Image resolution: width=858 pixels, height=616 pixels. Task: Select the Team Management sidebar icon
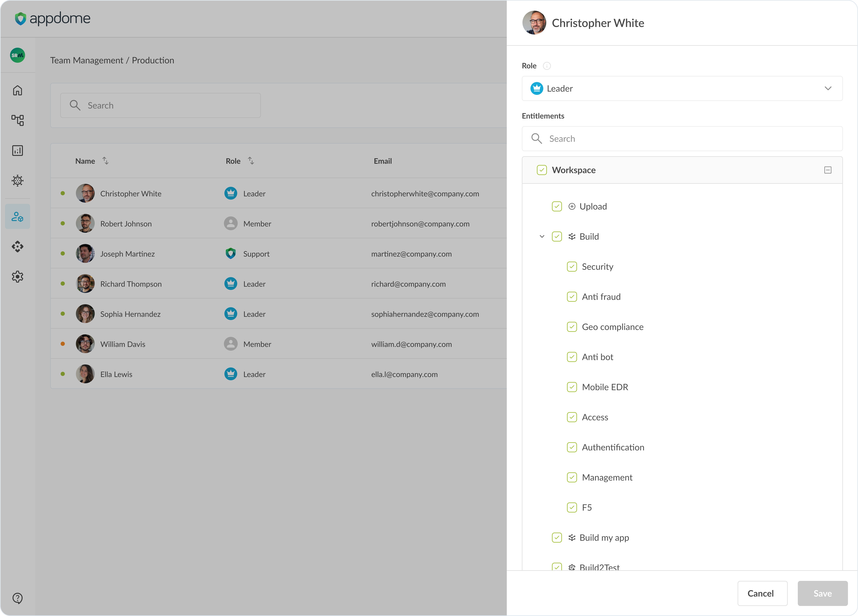[x=17, y=216]
